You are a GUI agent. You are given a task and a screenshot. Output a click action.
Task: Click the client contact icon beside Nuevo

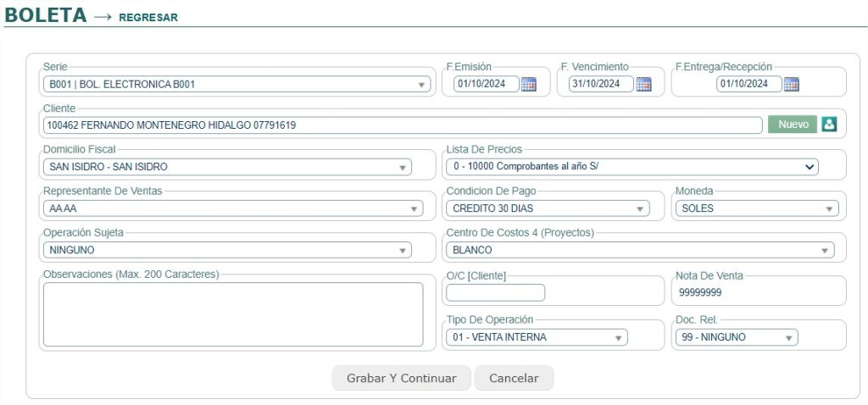point(829,125)
